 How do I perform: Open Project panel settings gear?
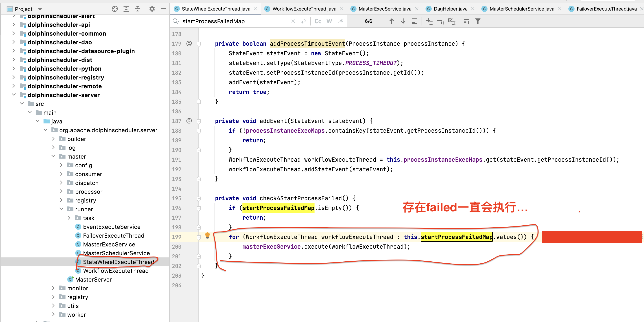click(152, 9)
